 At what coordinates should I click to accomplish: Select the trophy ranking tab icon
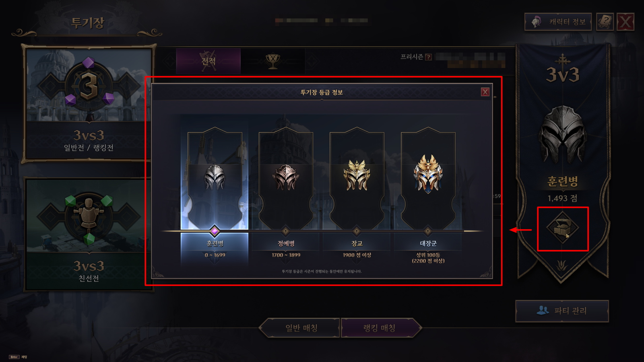click(273, 61)
